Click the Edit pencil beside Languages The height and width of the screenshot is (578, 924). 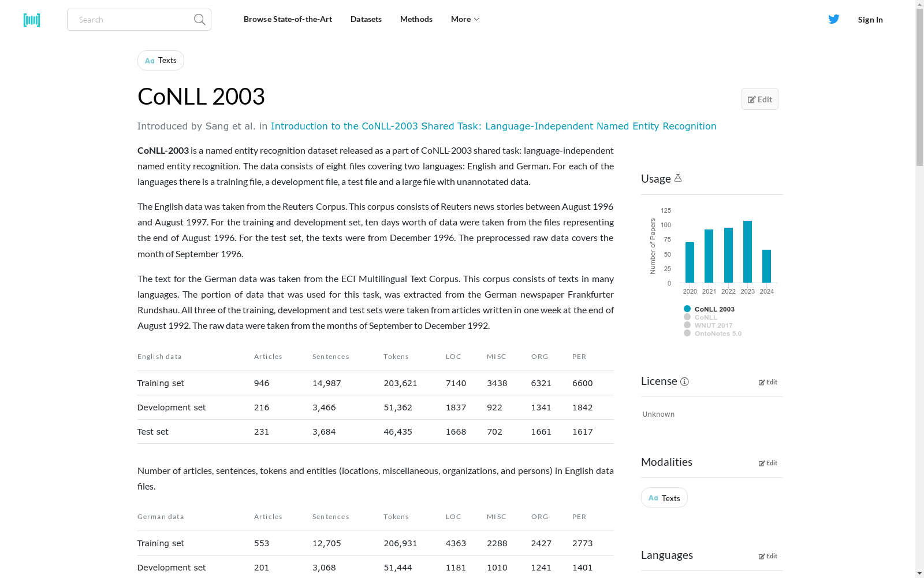767,556
